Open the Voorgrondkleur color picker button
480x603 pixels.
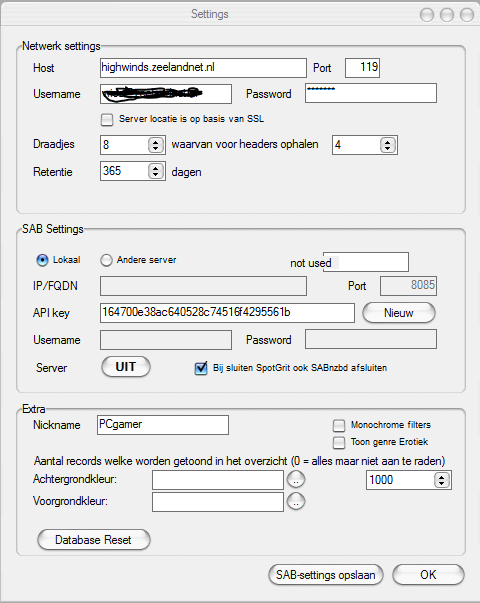coord(296,501)
